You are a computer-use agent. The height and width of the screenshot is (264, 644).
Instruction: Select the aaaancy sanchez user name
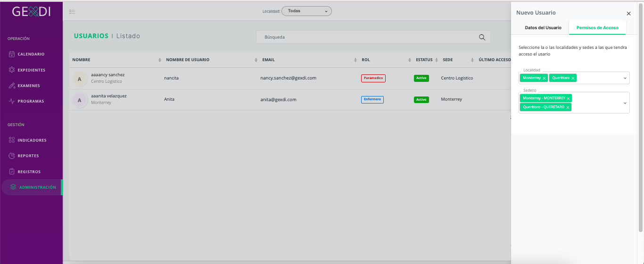(108, 75)
